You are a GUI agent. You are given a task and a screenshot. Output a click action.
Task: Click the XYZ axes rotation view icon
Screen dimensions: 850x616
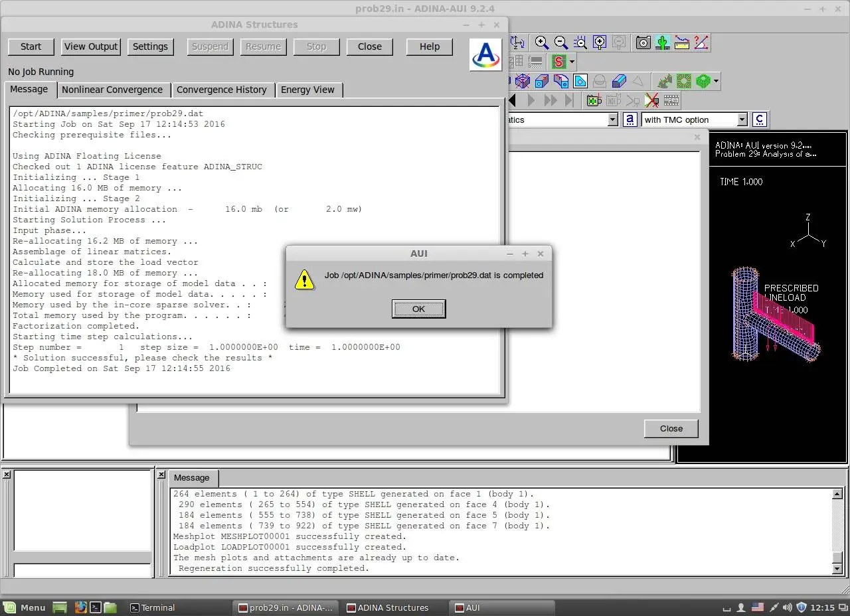(x=517, y=42)
